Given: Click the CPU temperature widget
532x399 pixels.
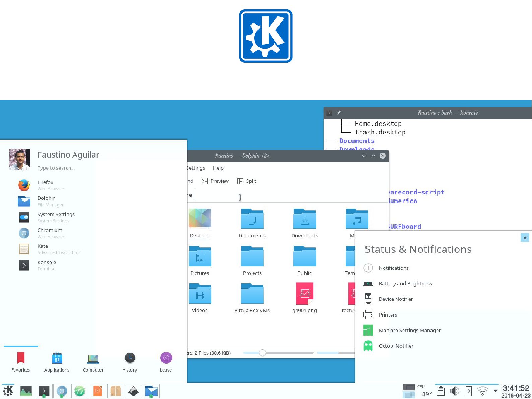Looking at the screenshot, I should 424,391.
